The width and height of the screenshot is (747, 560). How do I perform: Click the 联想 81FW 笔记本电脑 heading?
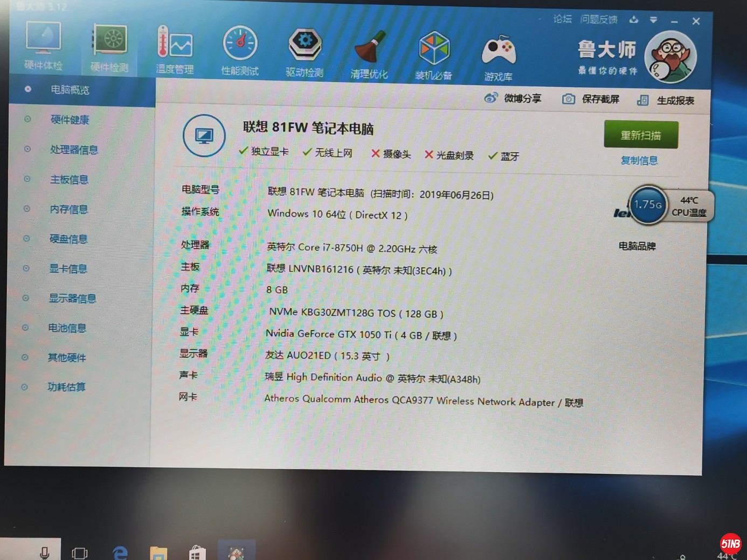click(x=308, y=128)
